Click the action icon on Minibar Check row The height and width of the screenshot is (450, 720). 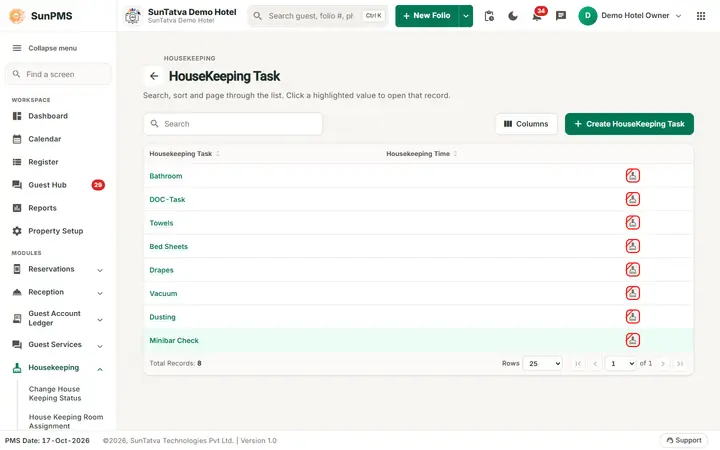pos(633,340)
